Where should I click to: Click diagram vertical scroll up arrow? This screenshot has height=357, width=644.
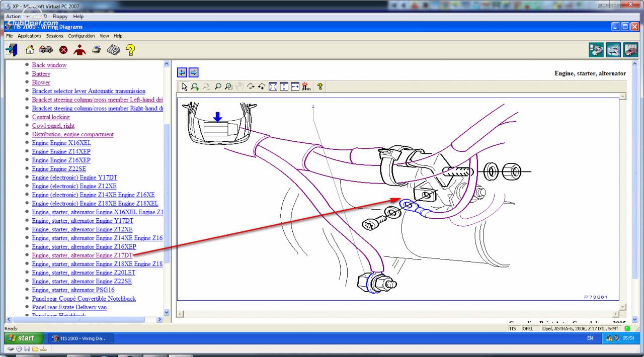click(x=623, y=96)
